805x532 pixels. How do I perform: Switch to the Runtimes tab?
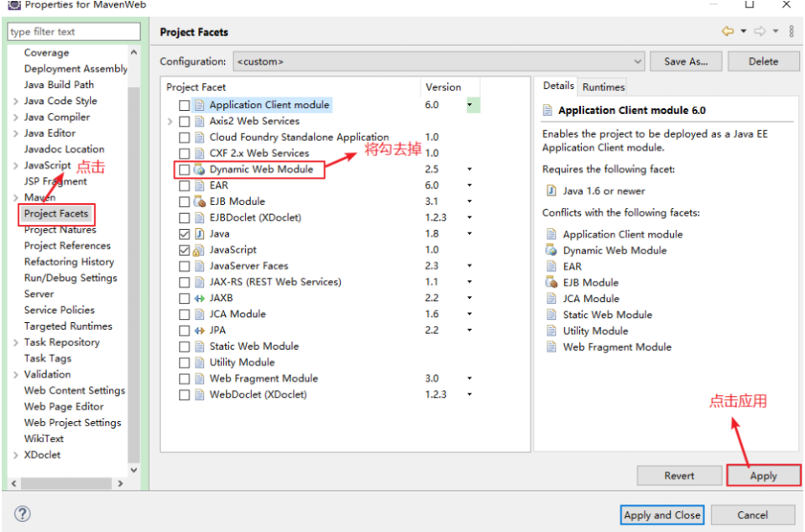604,86
